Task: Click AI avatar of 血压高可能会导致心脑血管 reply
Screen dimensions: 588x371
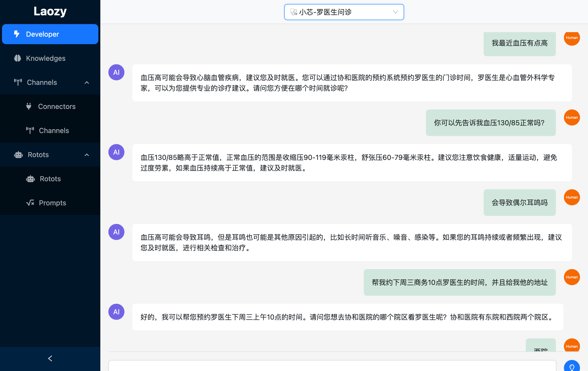Action: [116, 72]
